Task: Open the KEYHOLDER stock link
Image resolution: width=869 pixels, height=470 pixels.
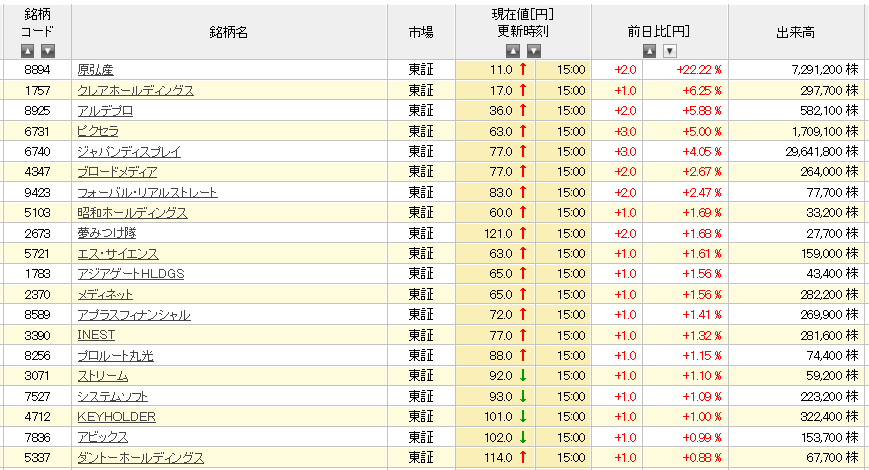Action: (116, 417)
